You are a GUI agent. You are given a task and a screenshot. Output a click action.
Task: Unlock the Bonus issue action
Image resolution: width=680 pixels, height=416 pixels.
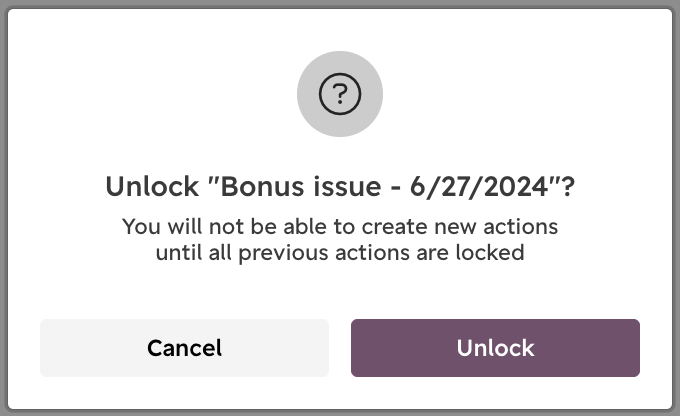(x=495, y=348)
